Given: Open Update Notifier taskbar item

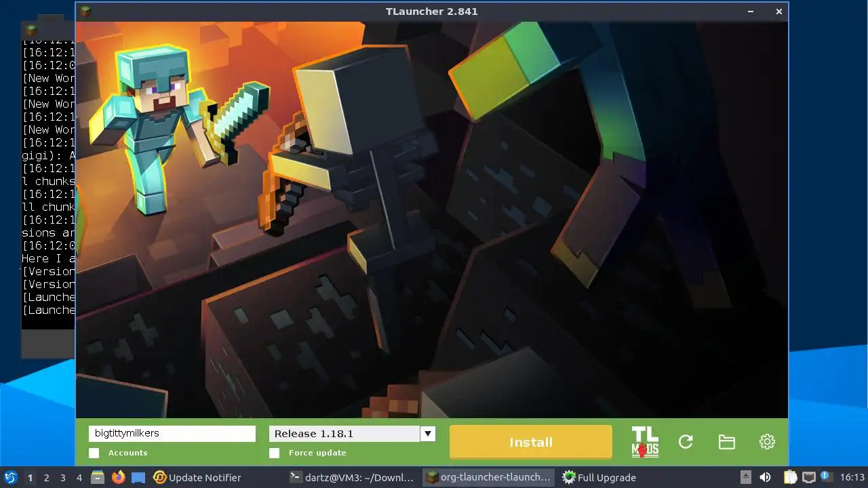Looking at the screenshot, I should tap(197, 478).
